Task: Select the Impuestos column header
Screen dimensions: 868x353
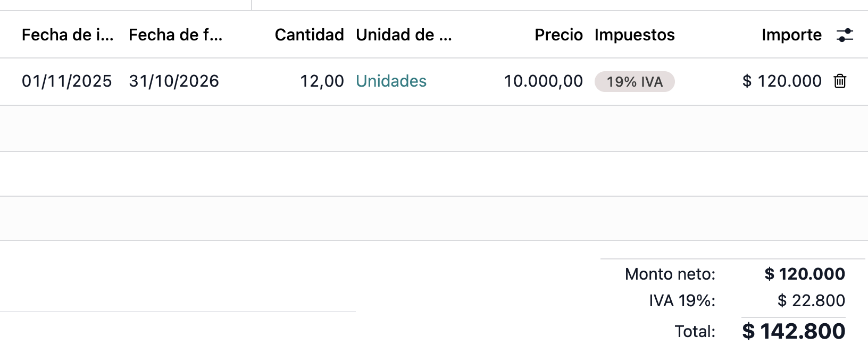Action: (635, 35)
